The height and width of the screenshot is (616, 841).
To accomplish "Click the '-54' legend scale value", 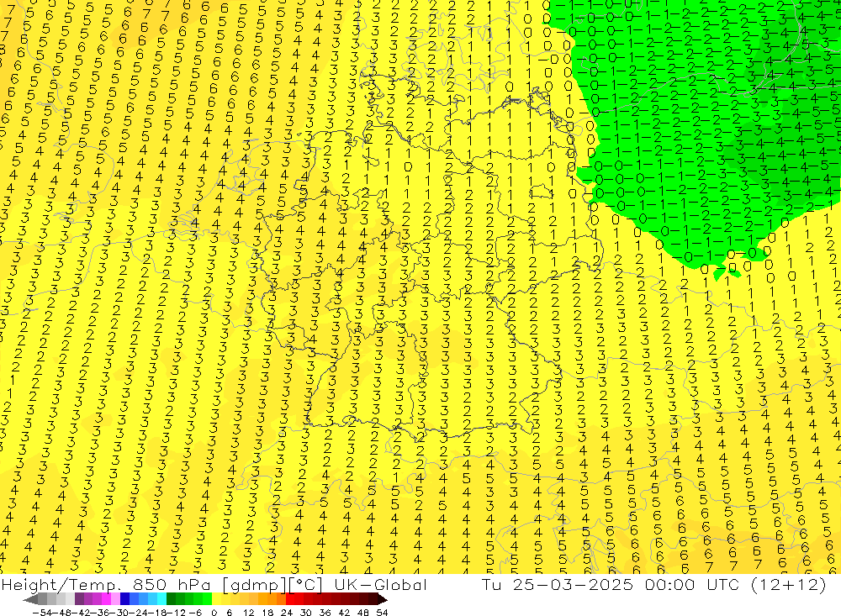I will (x=42, y=613).
